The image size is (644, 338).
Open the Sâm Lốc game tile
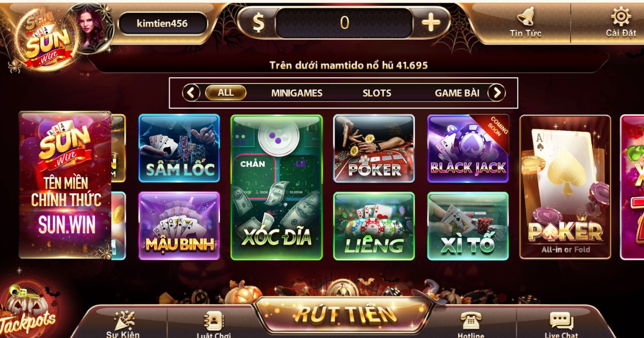click(179, 149)
